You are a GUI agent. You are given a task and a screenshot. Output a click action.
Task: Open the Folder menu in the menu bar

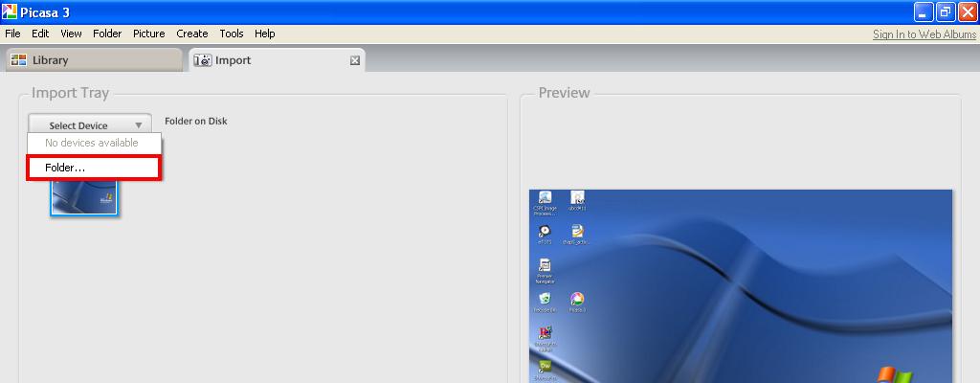point(107,34)
